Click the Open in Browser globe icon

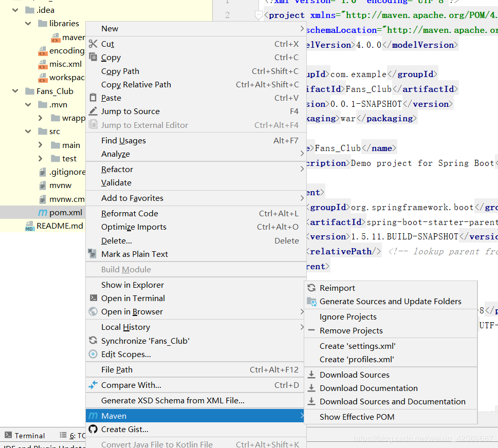(x=93, y=311)
